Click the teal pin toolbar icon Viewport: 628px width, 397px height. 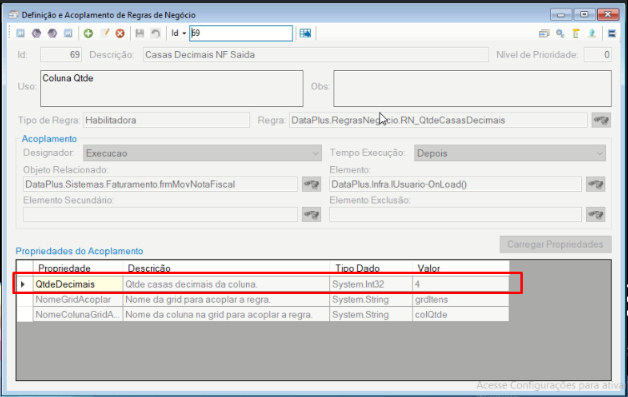(x=592, y=33)
